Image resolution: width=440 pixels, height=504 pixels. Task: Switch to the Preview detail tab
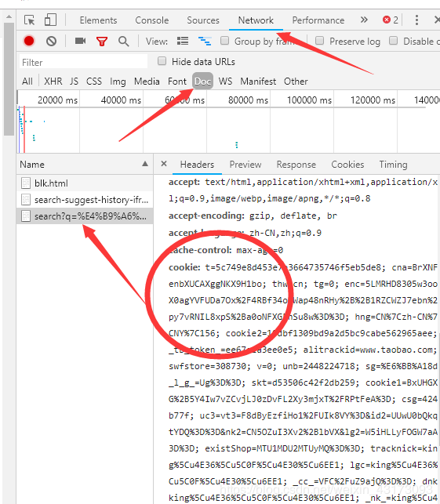click(x=245, y=165)
